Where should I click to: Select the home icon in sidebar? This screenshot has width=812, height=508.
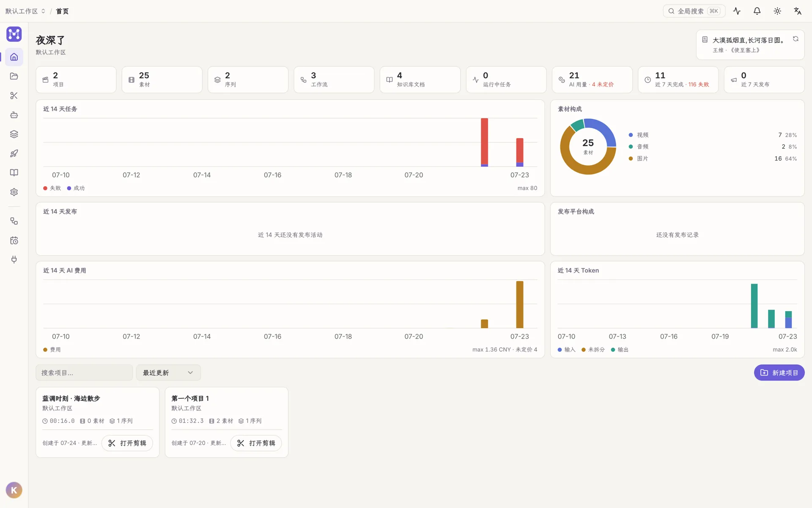14,57
